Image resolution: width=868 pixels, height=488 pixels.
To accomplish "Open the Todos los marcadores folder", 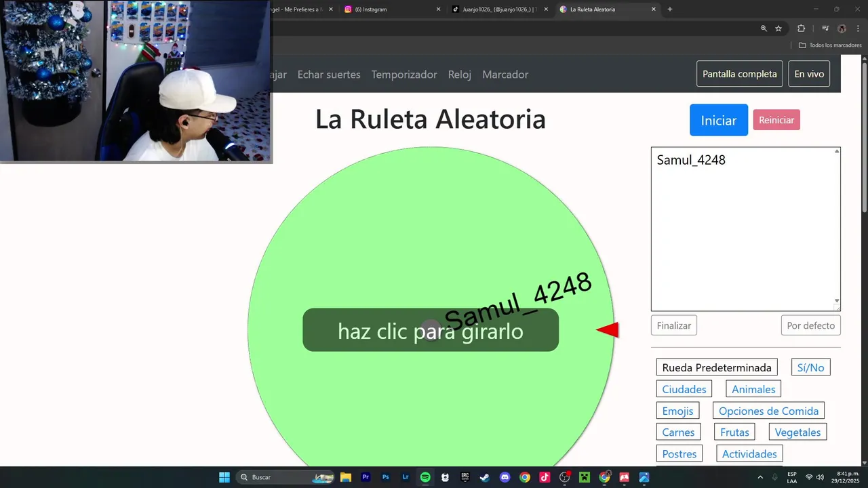I will pos(830,45).
